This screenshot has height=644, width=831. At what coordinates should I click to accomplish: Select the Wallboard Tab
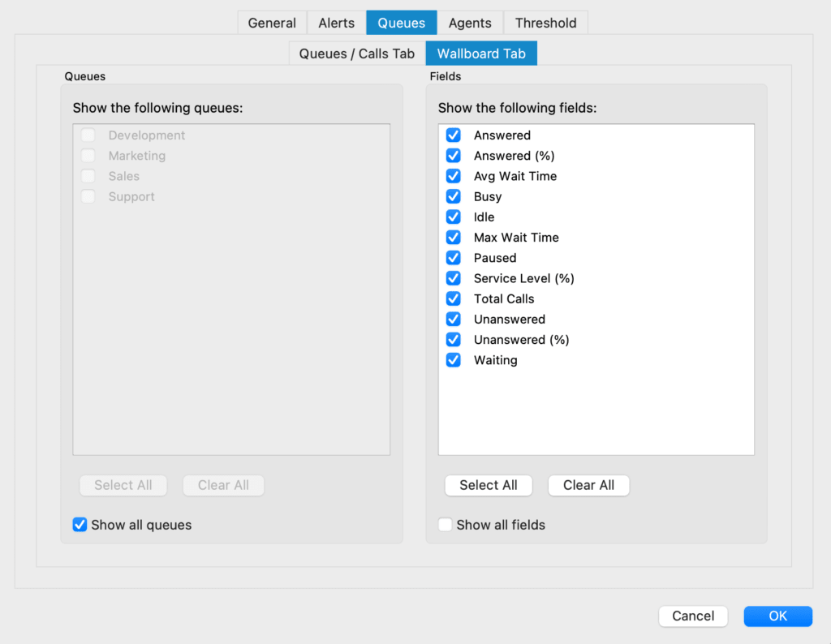(481, 54)
